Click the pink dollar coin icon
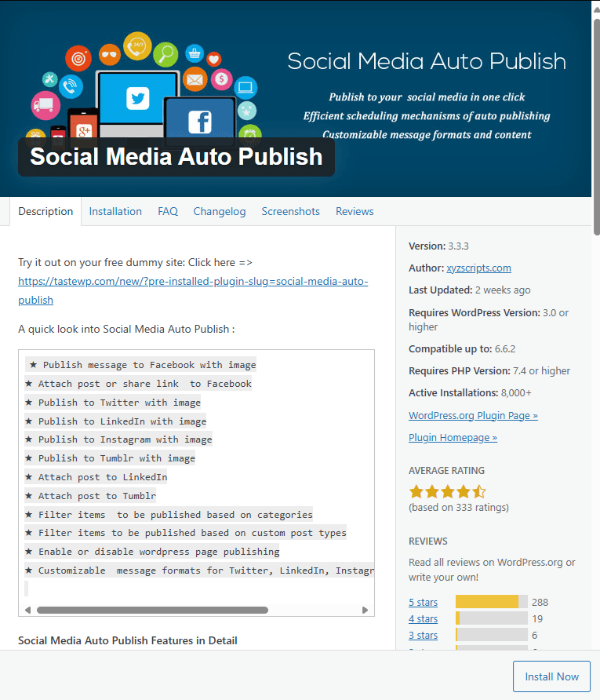Viewport: 600px width, 700px height. point(221,79)
